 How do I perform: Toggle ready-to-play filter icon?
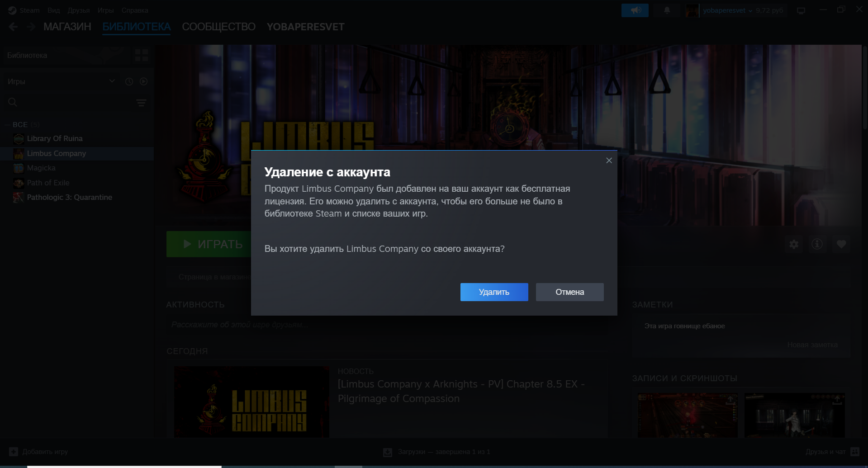click(x=144, y=81)
